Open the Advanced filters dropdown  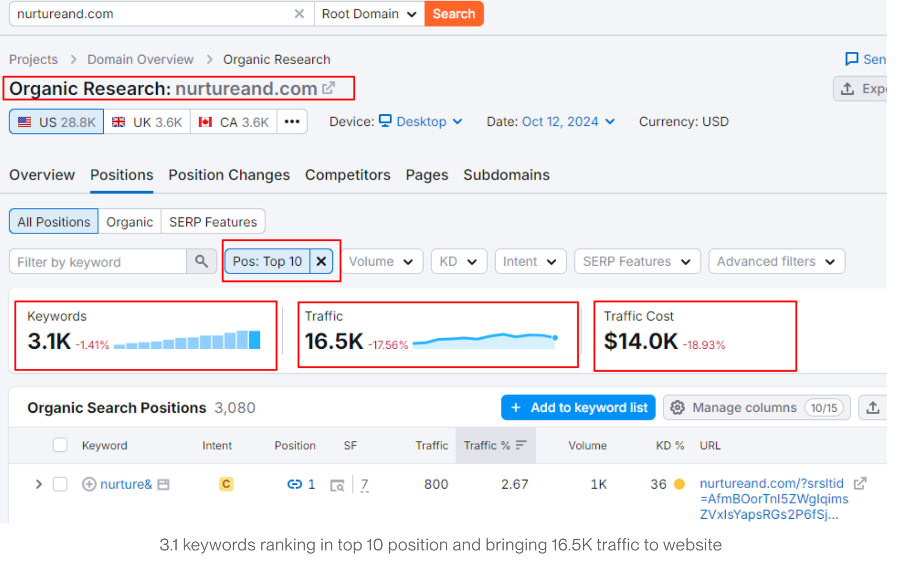pos(777,261)
